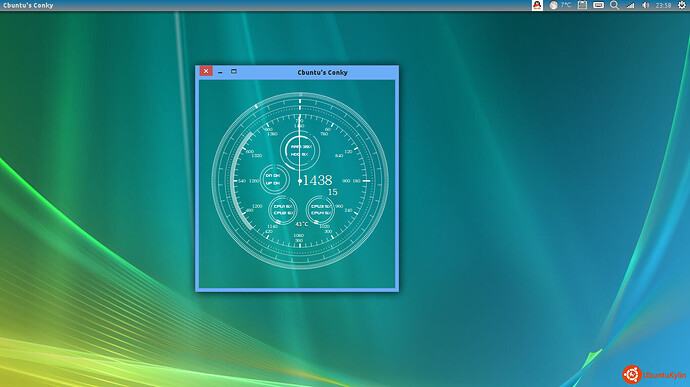Open the keyboard input method indicator
The width and height of the screenshot is (690, 387).
tap(598, 5)
